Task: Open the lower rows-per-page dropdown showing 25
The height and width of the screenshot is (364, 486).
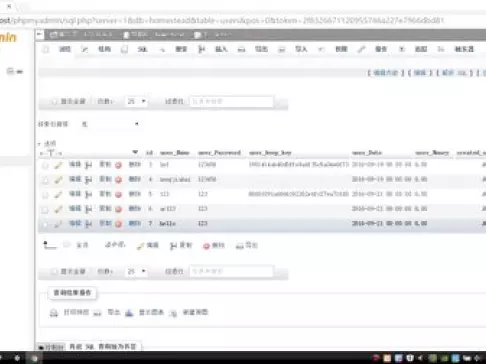Action: tap(136, 271)
